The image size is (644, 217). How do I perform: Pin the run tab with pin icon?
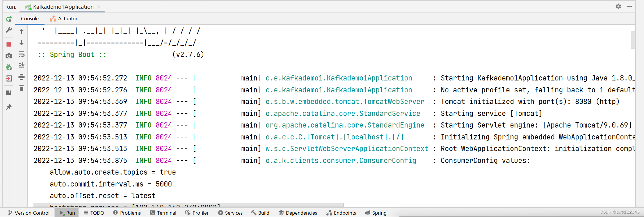coord(9,107)
